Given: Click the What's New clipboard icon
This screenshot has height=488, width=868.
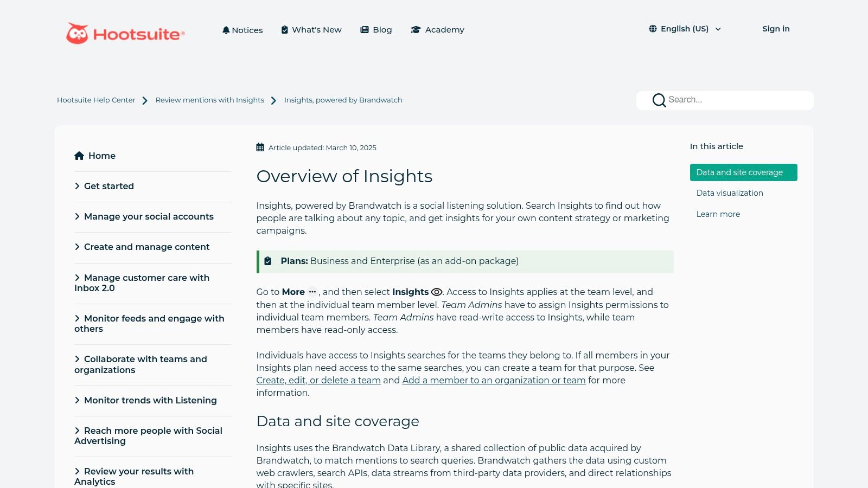Looking at the screenshot, I should tap(284, 30).
